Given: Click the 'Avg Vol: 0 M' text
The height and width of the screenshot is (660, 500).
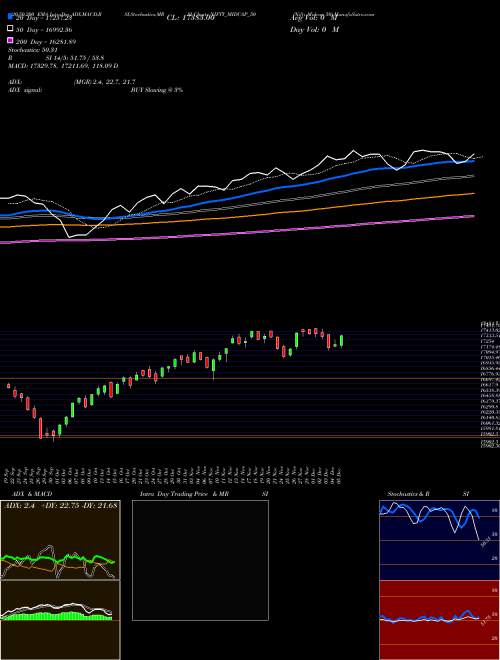Looking at the screenshot, I should click(314, 18).
